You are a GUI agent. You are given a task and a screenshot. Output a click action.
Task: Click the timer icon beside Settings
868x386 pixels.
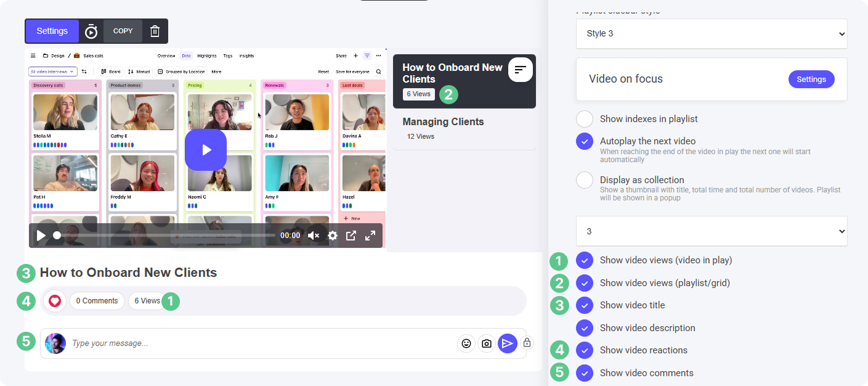[x=91, y=31]
